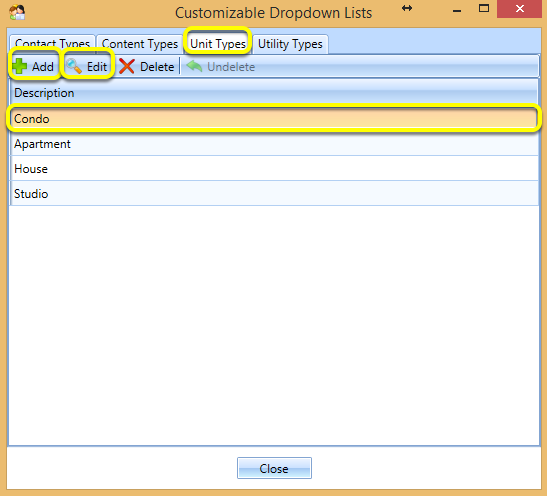The height and width of the screenshot is (496, 547).
Task: Select the Unit Types tab
Action: coord(218,44)
